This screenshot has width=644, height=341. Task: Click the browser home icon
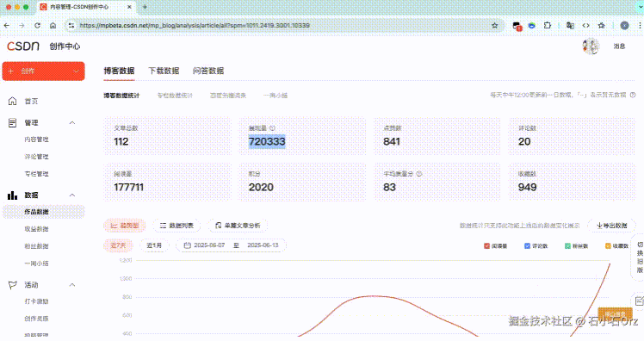(x=53, y=26)
